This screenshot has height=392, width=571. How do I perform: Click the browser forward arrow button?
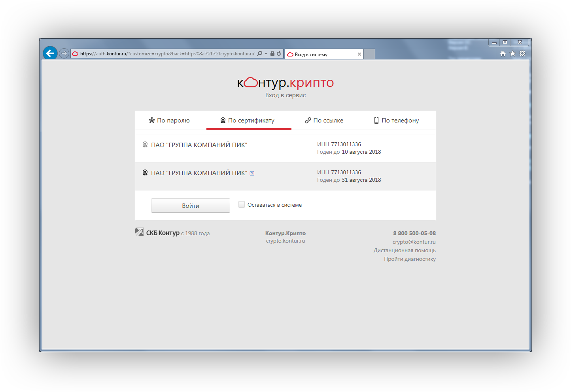pos(64,53)
